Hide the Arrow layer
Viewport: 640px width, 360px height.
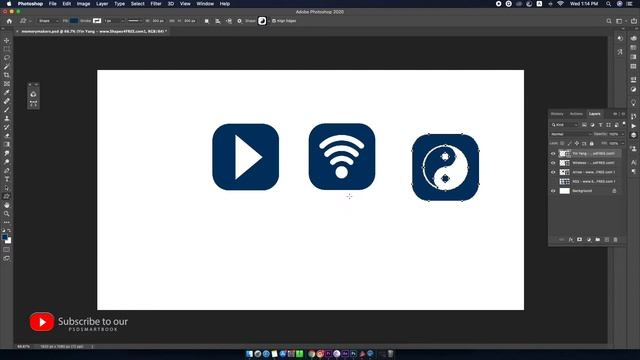[553, 172]
